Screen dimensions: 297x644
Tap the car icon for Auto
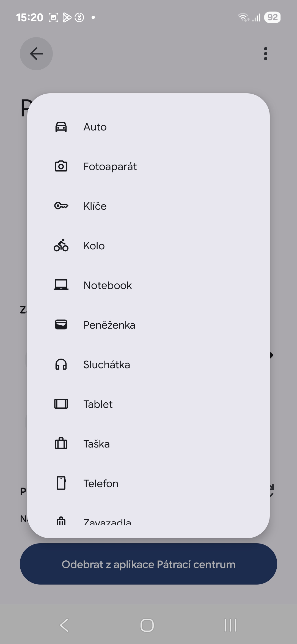61,127
